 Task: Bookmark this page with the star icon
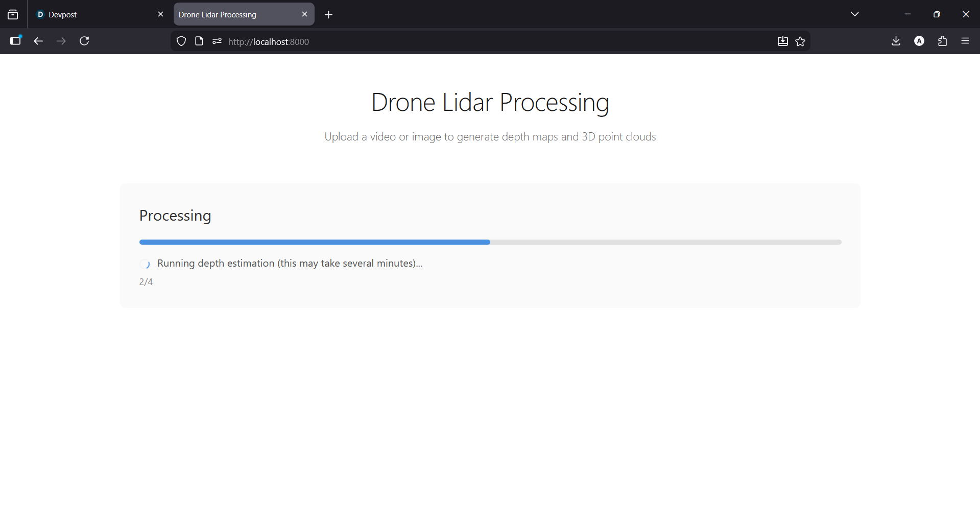click(800, 41)
